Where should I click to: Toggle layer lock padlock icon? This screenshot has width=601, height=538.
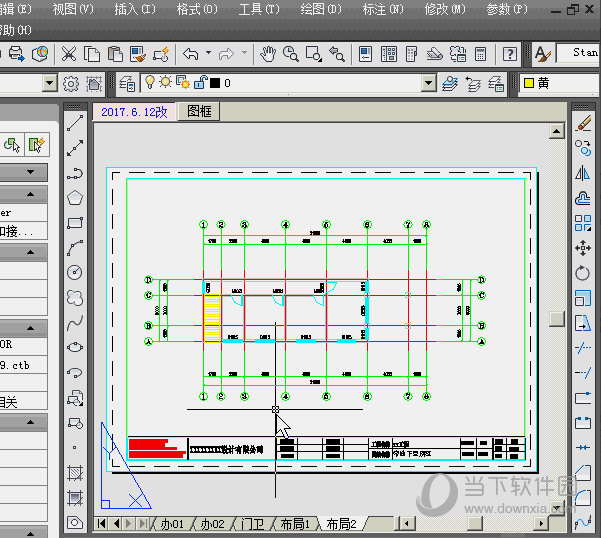[x=200, y=82]
